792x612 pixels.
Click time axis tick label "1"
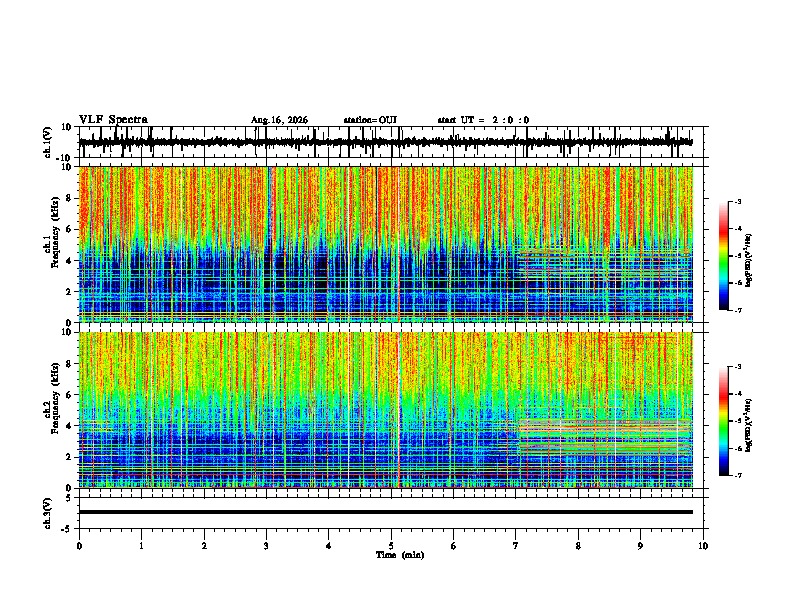tap(141, 546)
